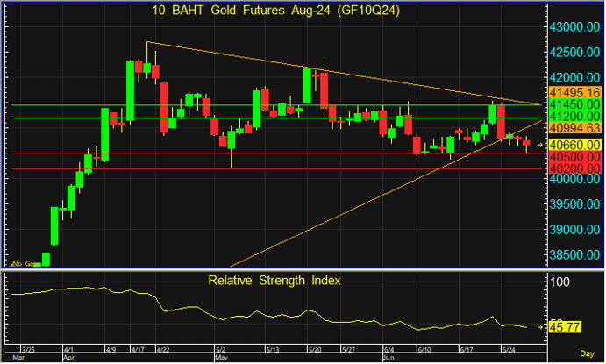Screen dimensions: 606x364
Task: Select the red 40500.00 support label
Action: pyautogui.click(x=575, y=155)
